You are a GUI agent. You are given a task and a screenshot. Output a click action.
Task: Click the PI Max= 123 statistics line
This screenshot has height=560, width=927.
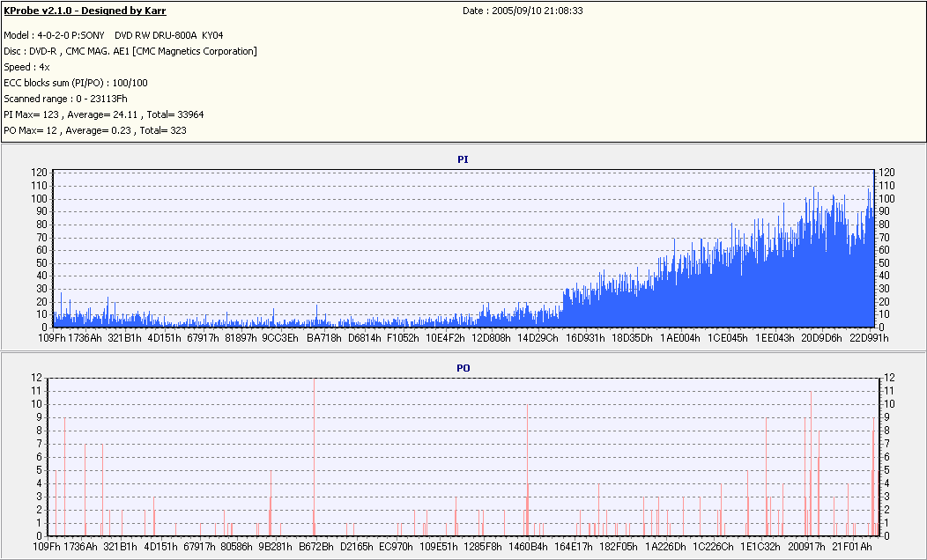[x=104, y=114]
